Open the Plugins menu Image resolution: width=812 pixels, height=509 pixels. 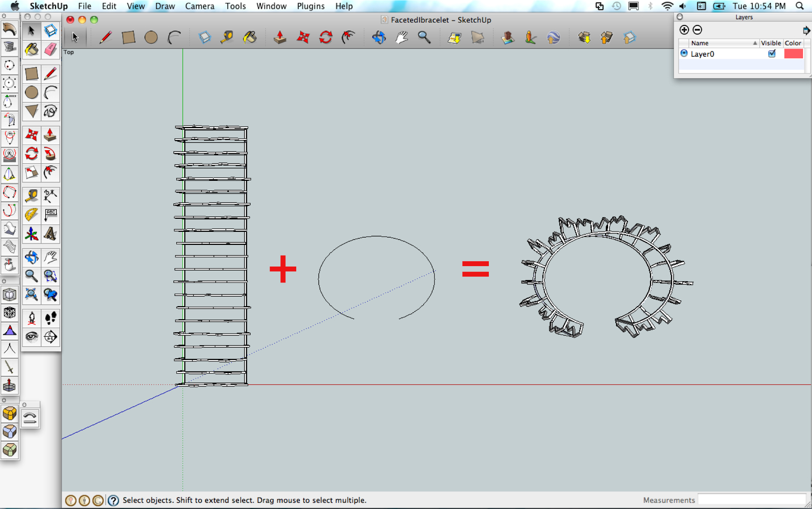[311, 6]
